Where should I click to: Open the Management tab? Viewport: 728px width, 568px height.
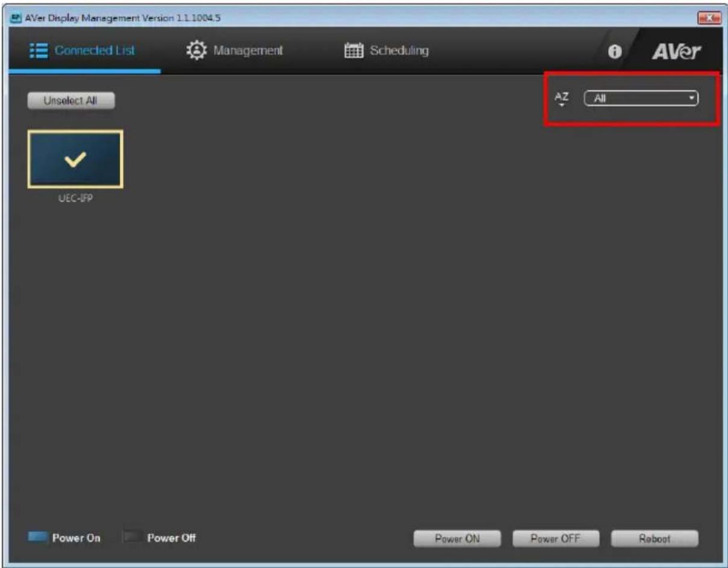click(x=234, y=51)
